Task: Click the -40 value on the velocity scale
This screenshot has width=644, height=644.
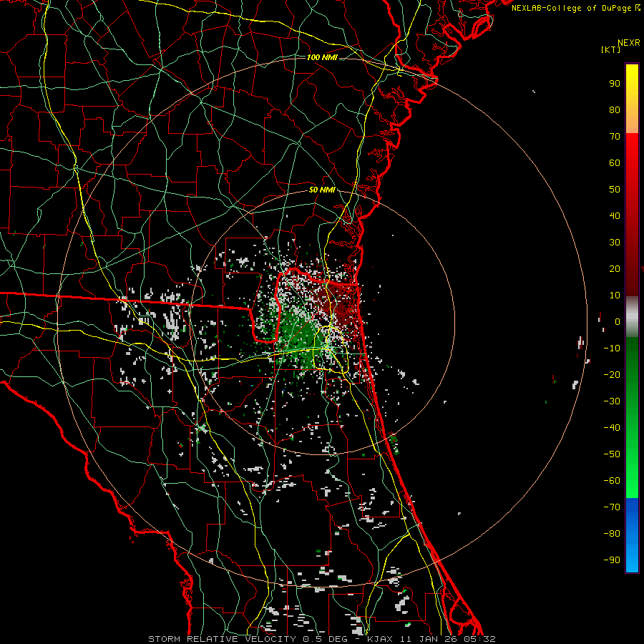Action: (x=612, y=428)
